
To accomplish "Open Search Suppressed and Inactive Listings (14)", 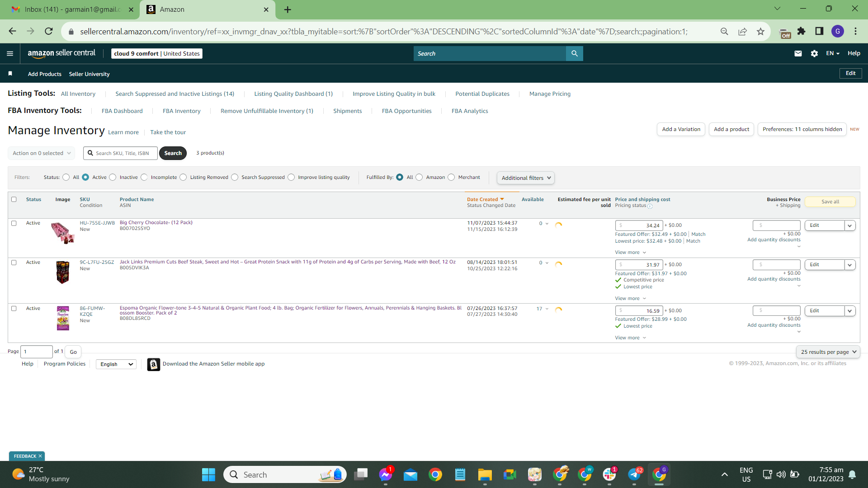I will 175,94.
